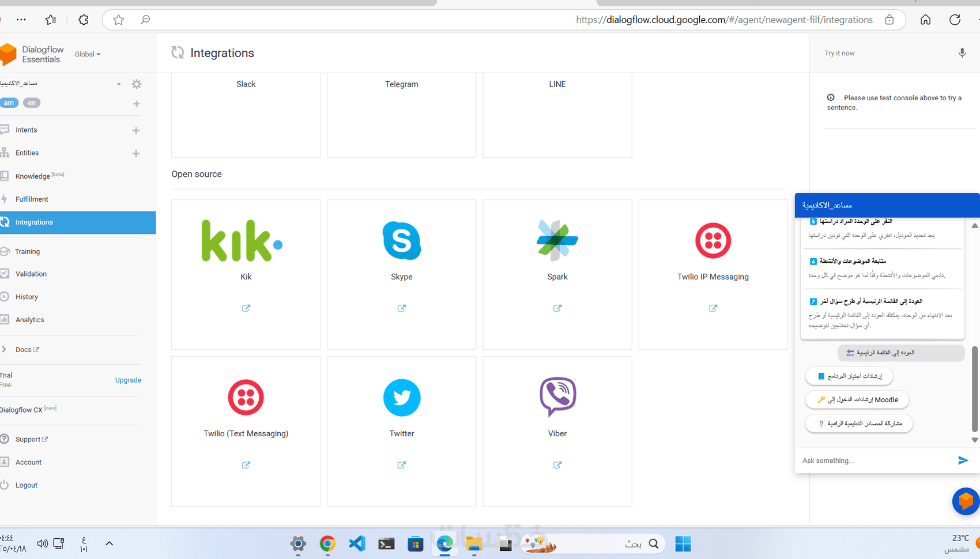Screen dimensions: 980x559
Task: Go to Intents in sidebar
Action: [x=26, y=130]
